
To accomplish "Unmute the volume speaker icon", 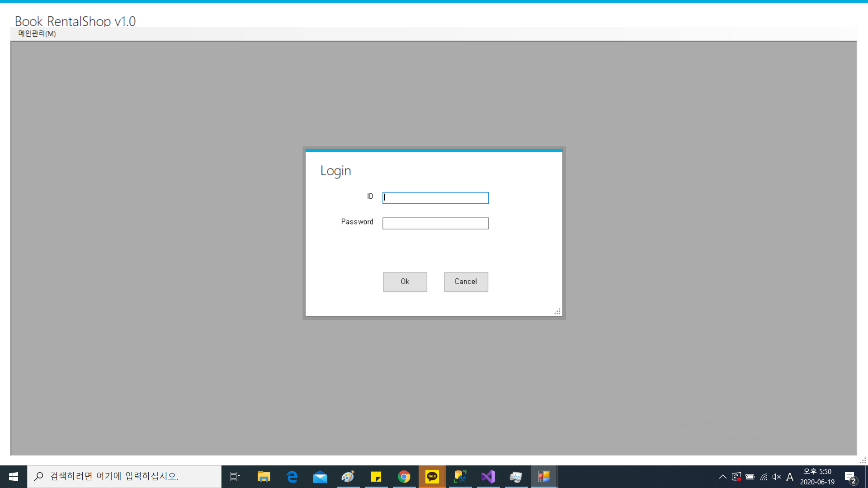I will 777,477.
